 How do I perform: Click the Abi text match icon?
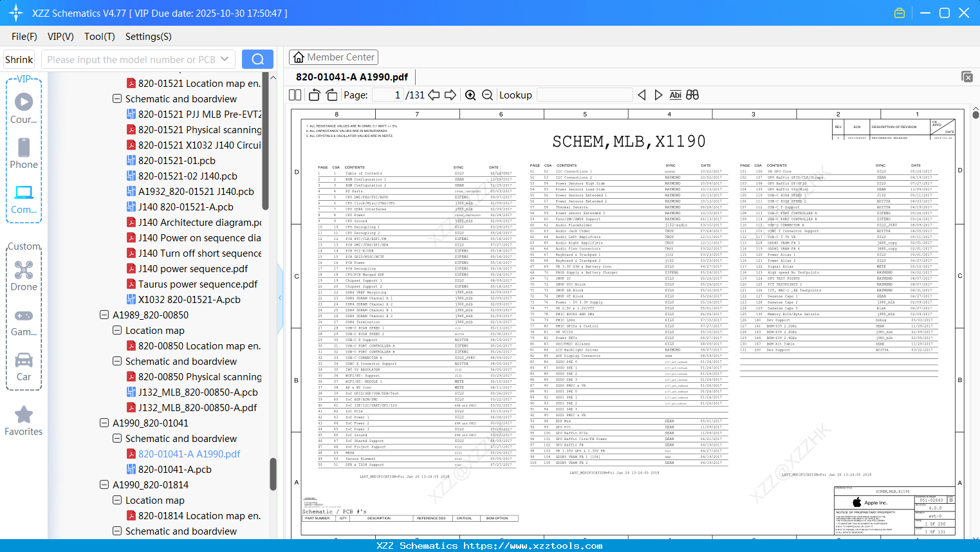(675, 95)
